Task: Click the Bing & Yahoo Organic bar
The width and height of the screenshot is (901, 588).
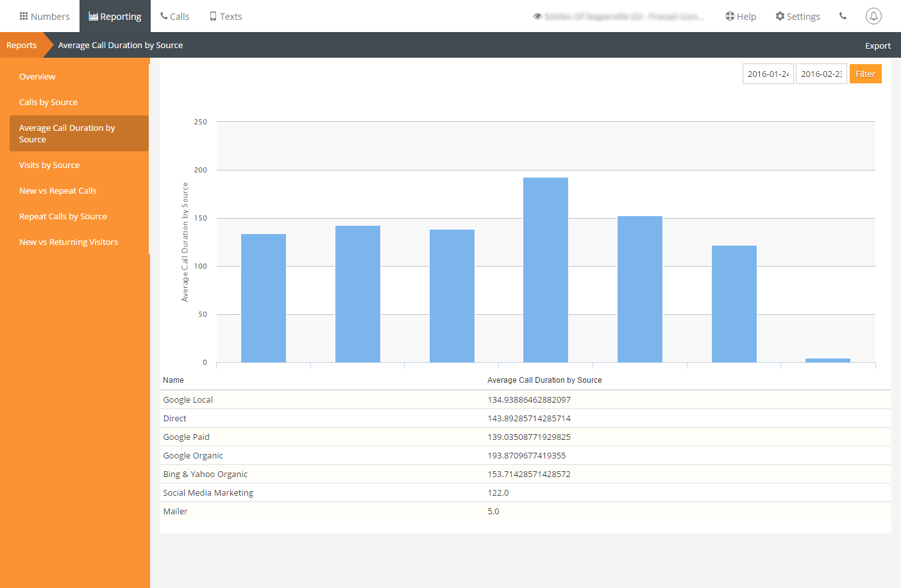Action: [x=640, y=289]
